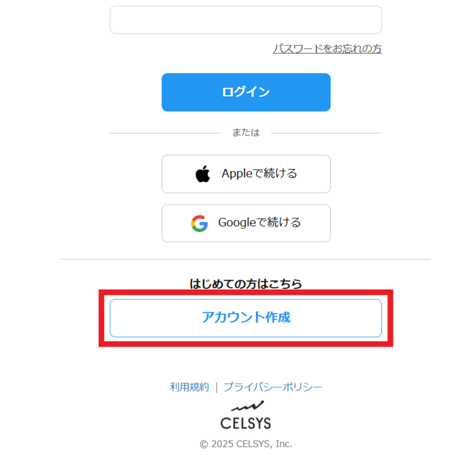
Task: Click the blue ログイン button
Action: tap(246, 92)
